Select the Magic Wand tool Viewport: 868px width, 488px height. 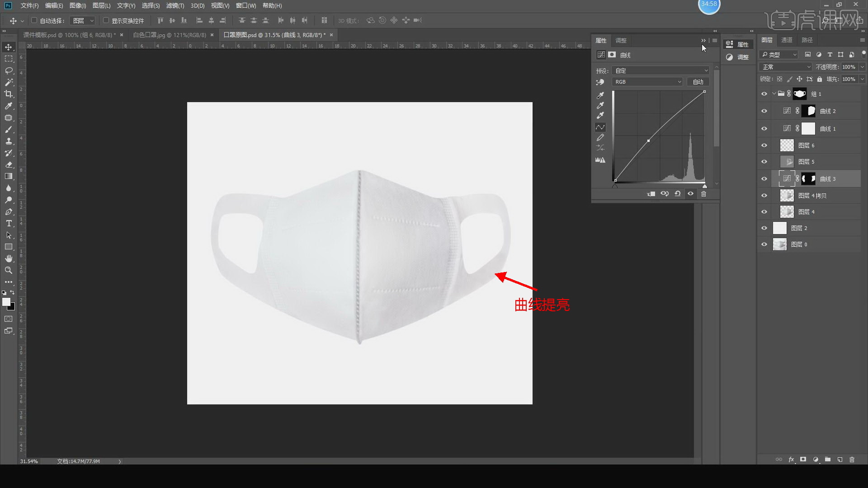[9, 82]
